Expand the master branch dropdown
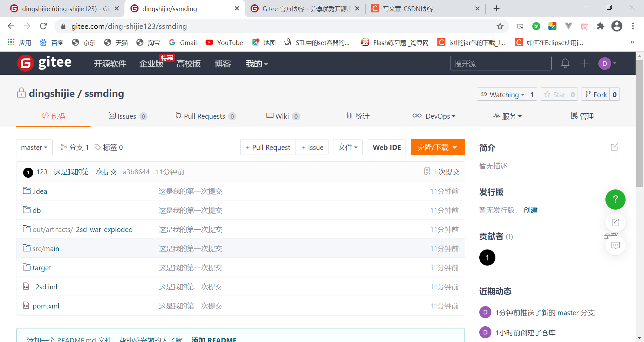Image resolution: width=644 pixels, height=342 pixels. (34, 147)
